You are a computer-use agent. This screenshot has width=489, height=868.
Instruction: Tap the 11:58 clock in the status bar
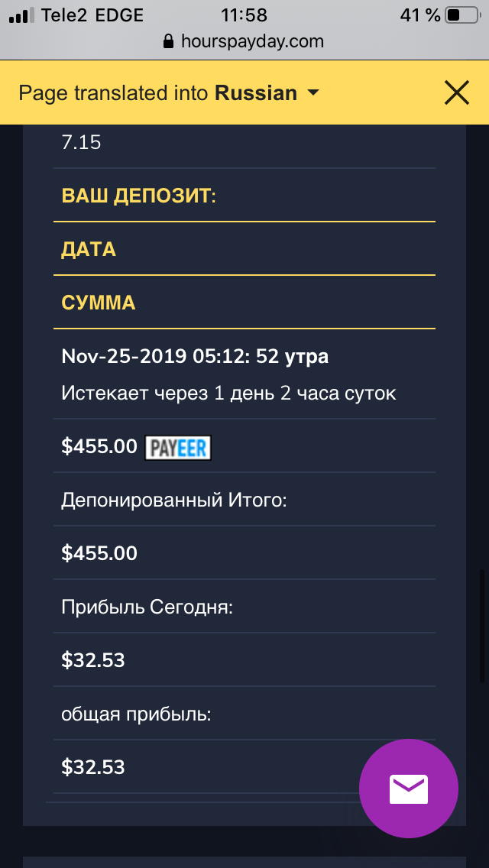coord(244,15)
